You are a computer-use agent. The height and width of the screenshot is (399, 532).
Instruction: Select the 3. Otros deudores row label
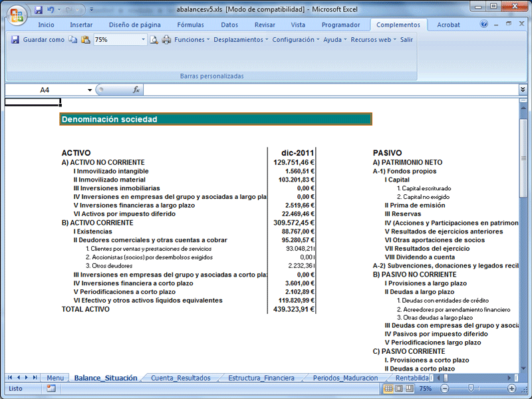[109, 265]
